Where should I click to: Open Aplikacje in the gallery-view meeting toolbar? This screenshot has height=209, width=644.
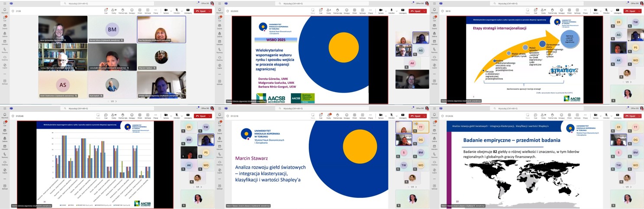(x=148, y=10)
